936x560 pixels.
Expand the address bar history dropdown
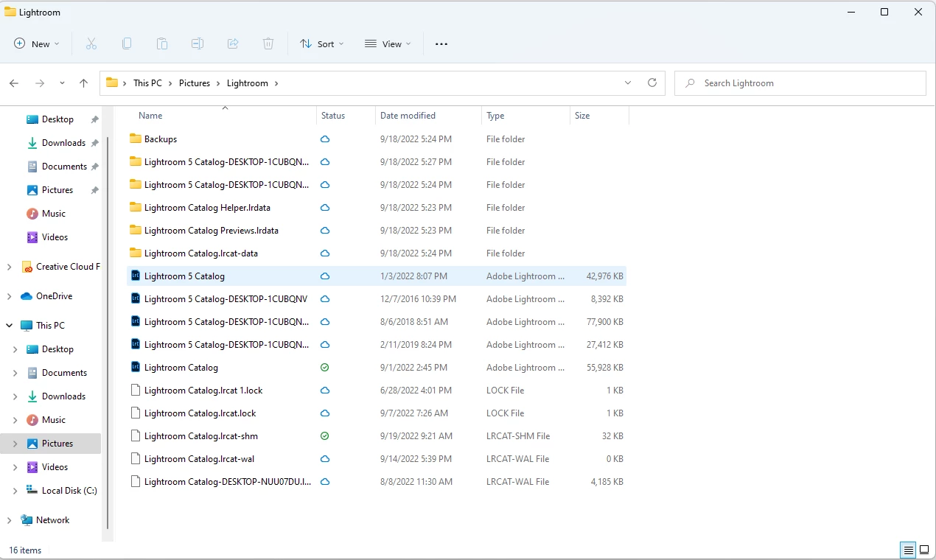(628, 83)
